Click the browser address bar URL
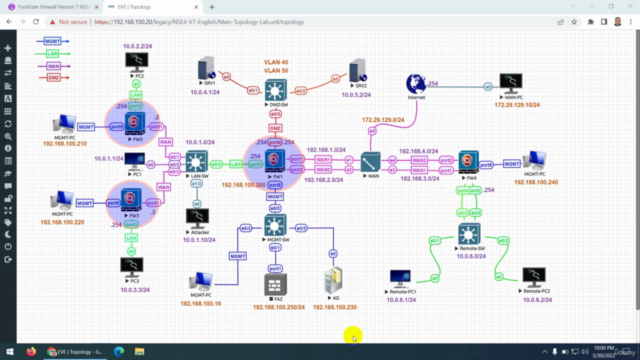 click(x=199, y=22)
